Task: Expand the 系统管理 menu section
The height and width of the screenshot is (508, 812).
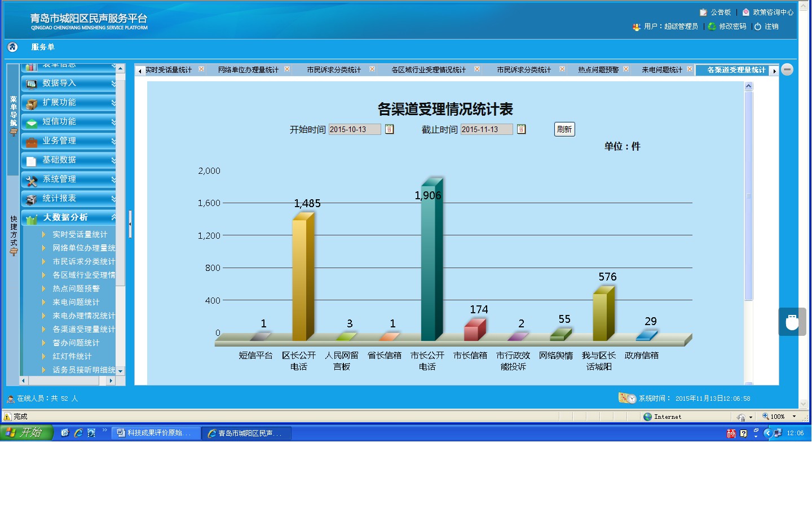Action: (x=69, y=179)
